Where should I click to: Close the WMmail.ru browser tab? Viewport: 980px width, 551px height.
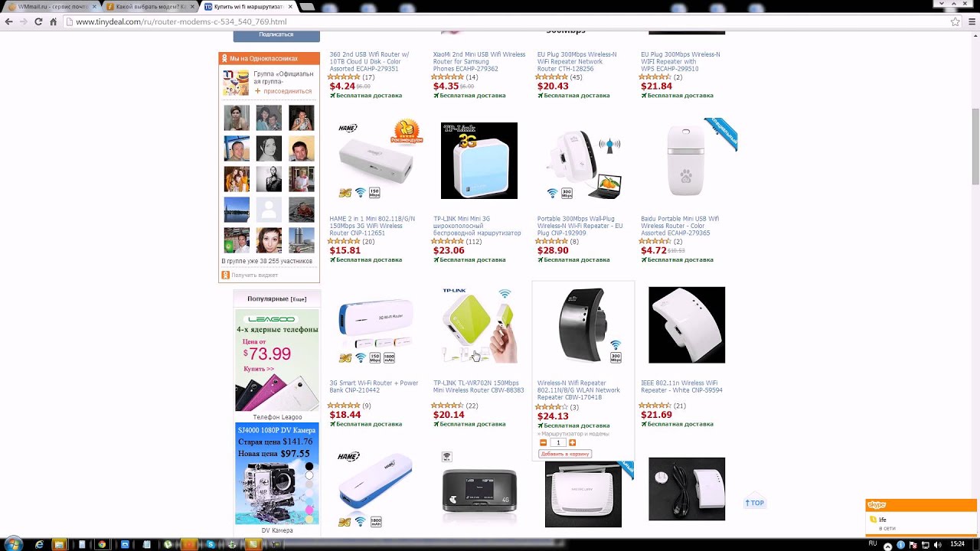(x=94, y=6)
